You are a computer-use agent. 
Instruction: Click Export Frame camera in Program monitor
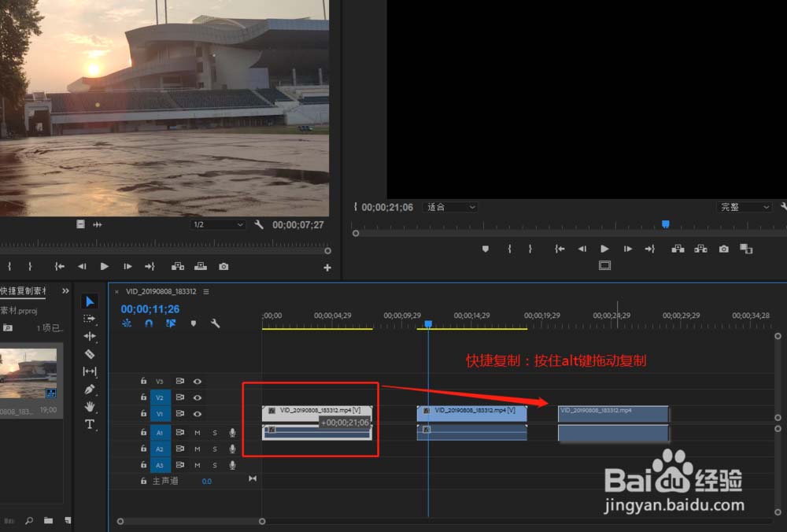point(723,249)
